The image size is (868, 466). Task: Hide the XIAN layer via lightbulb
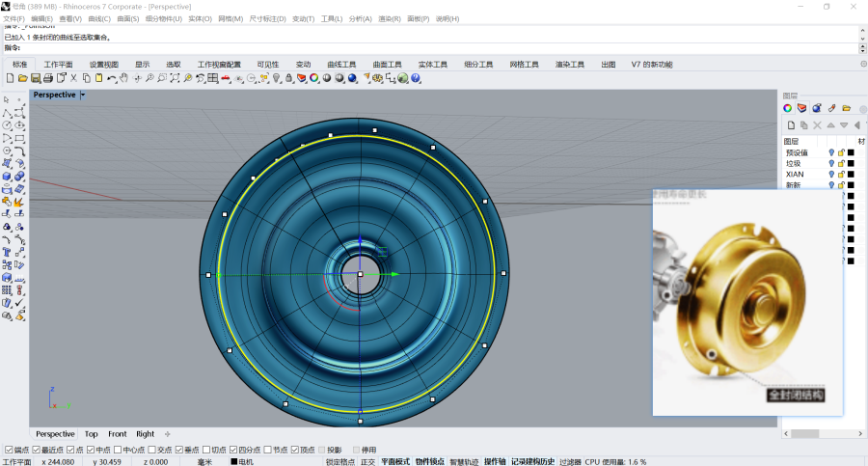point(831,175)
